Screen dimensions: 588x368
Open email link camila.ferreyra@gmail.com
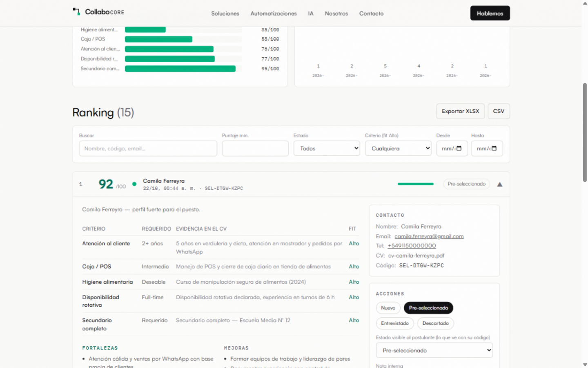click(429, 236)
